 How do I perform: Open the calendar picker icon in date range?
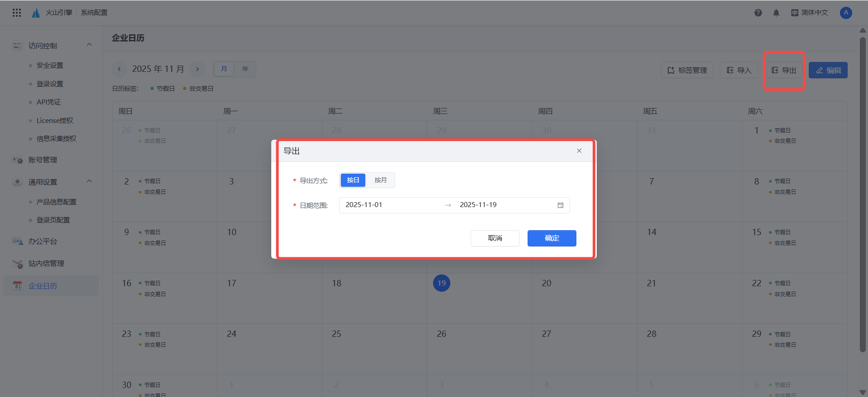pyautogui.click(x=561, y=205)
